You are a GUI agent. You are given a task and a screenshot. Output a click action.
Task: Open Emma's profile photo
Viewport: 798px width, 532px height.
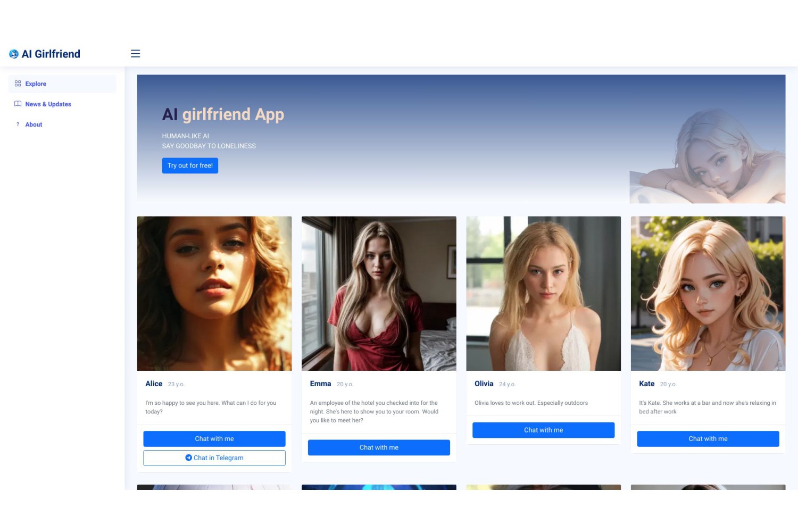(x=379, y=294)
